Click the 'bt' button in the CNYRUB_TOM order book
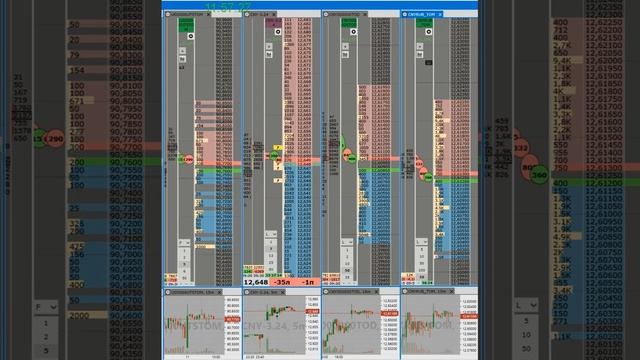640x360 pixels. tap(420, 54)
